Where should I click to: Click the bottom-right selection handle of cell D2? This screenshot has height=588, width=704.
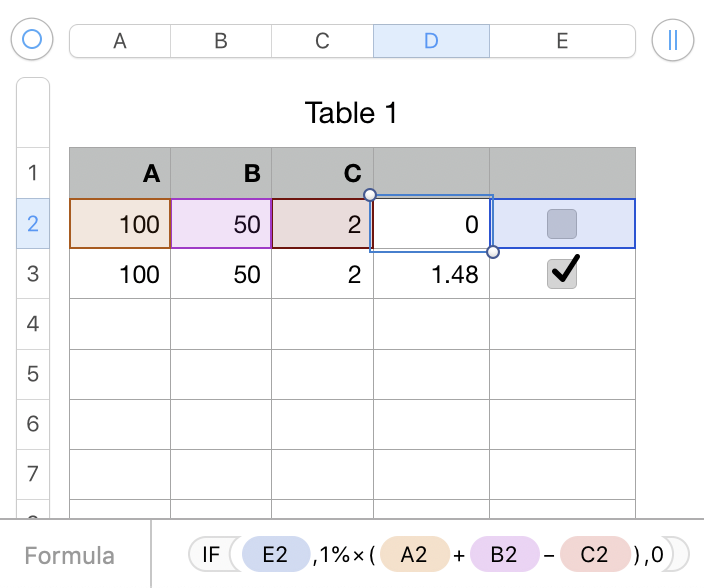tap(492, 252)
